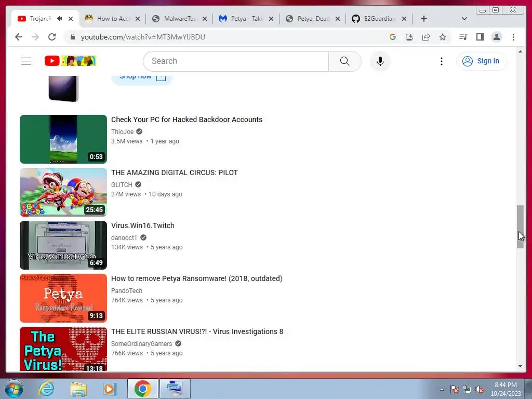Mute the Trojan tab audio icon
This screenshot has width=532, height=399.
(x=60, y=19)
